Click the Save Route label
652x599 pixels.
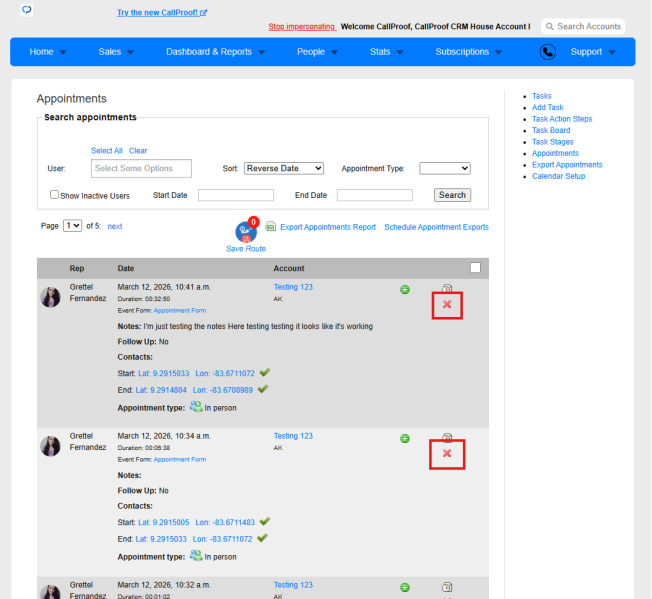pyautogui.click(x=246, y=249)
